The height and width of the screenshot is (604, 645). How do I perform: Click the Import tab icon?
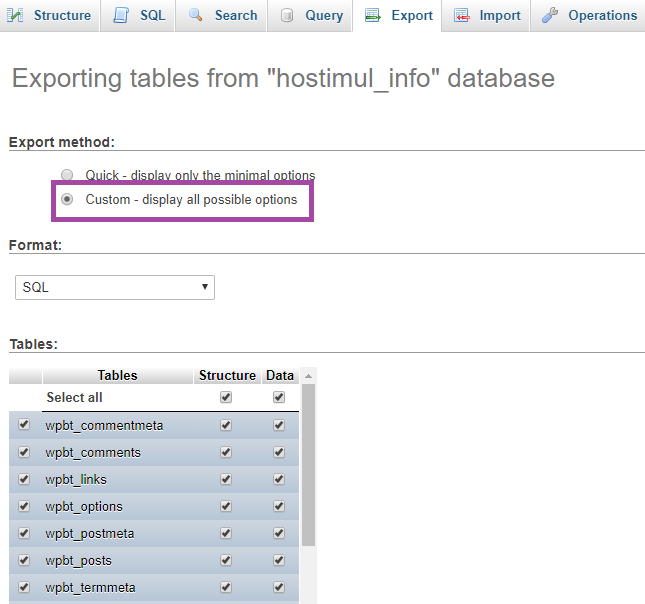pos(461,16)
